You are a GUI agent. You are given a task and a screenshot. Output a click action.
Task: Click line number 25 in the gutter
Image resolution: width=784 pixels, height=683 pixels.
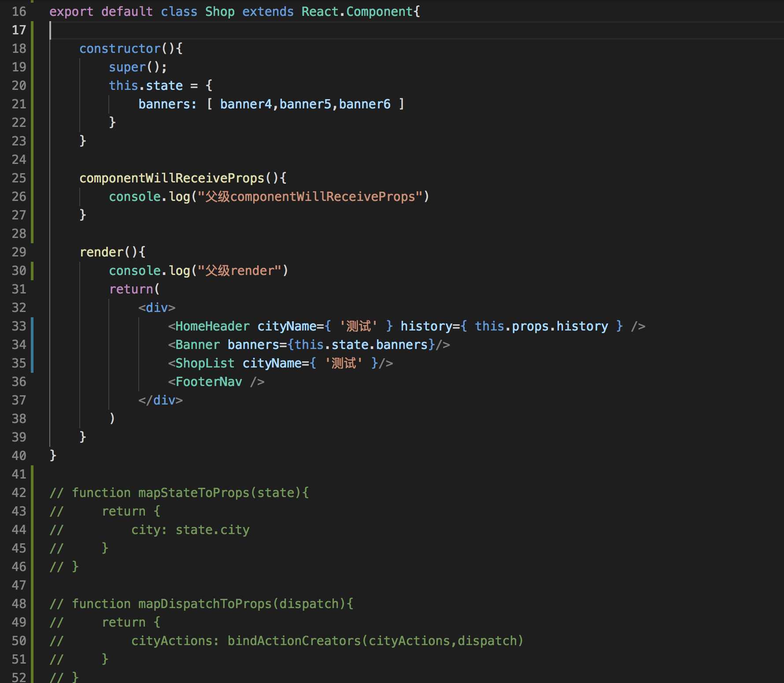pyautogui.click(x=19, y=178)
